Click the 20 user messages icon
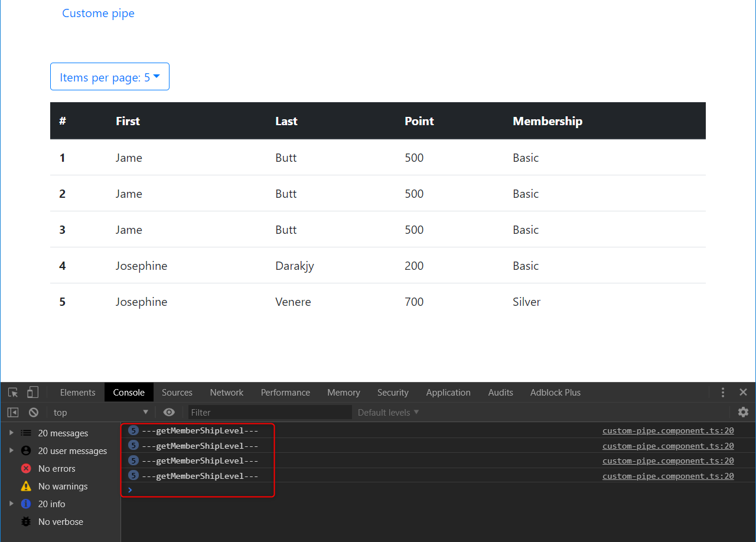This screenshot has width=756, height=542. coord(26,450)
